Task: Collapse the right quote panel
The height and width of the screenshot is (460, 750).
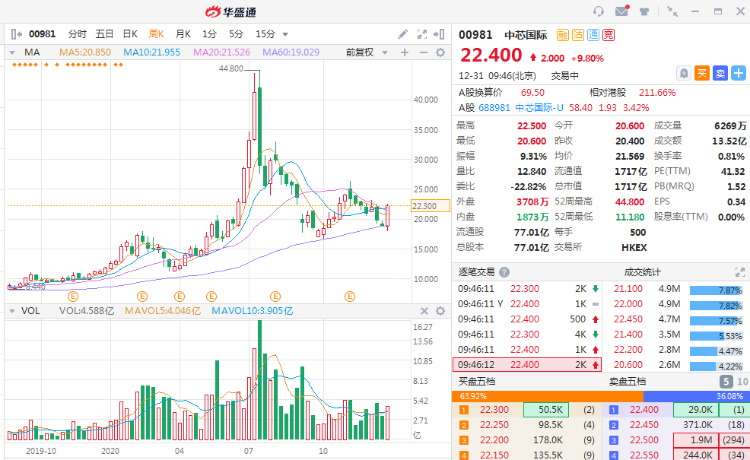Action: pyautogui.click(x=439, y=34)
